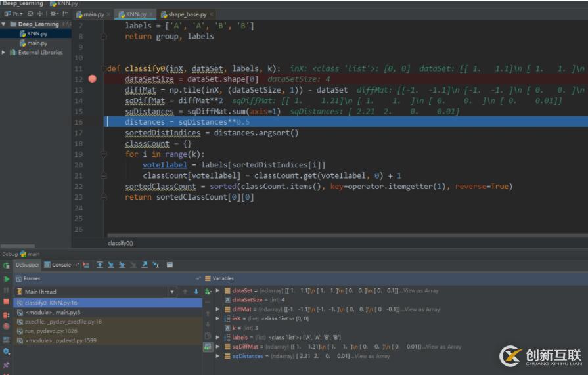Viewport: 588px width, 375px height.
Task: Resume program execution with the green arrow
Action: tap(7, 279)
